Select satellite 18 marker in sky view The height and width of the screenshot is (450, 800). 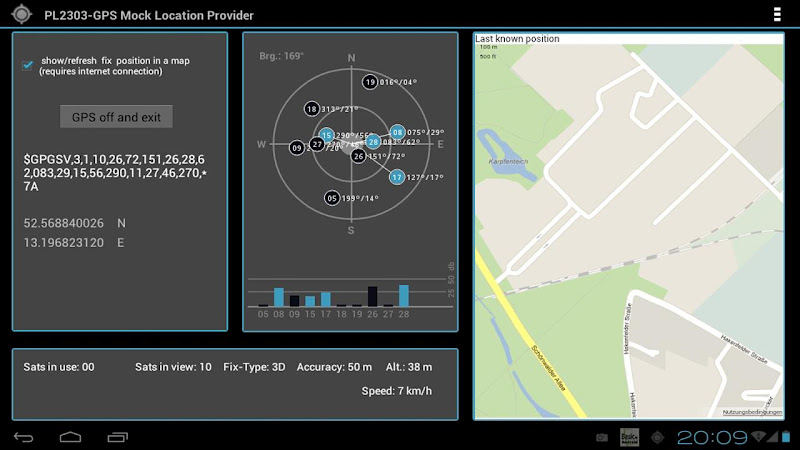pyautogui.click(x=312, y=109)
